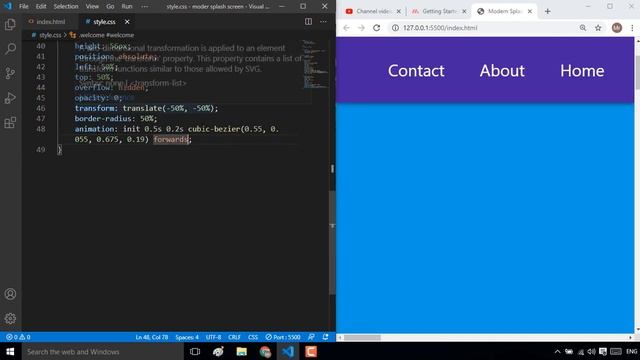640x360 pixels.
Task: Open the Run menu
Action: [x=127, y=7]
